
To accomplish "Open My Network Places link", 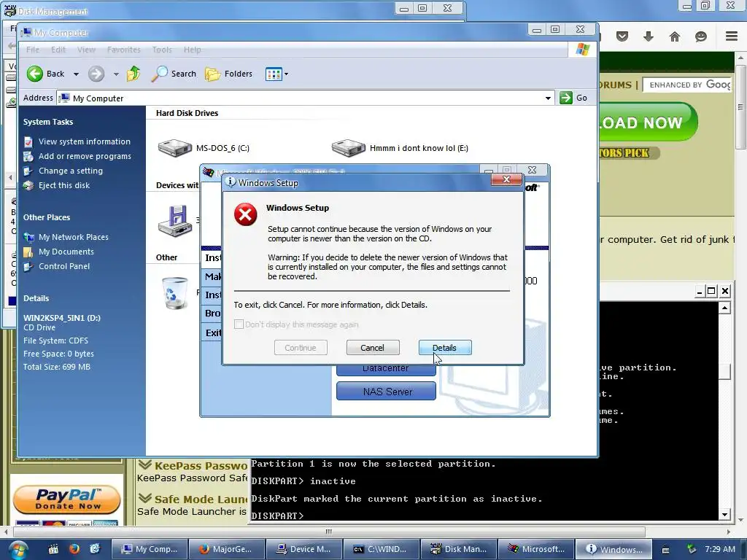I will pyautogui.click(x=74, y=237).
